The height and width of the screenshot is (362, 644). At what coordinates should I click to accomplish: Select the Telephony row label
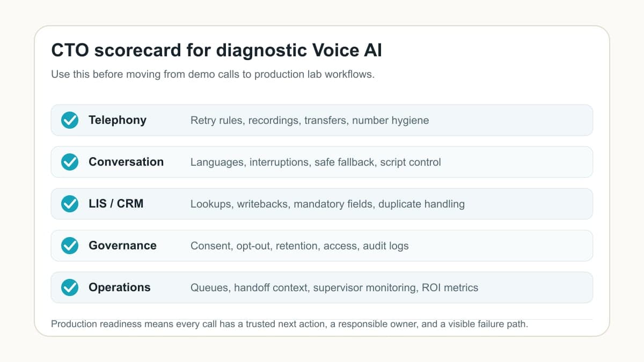point(118,120)
